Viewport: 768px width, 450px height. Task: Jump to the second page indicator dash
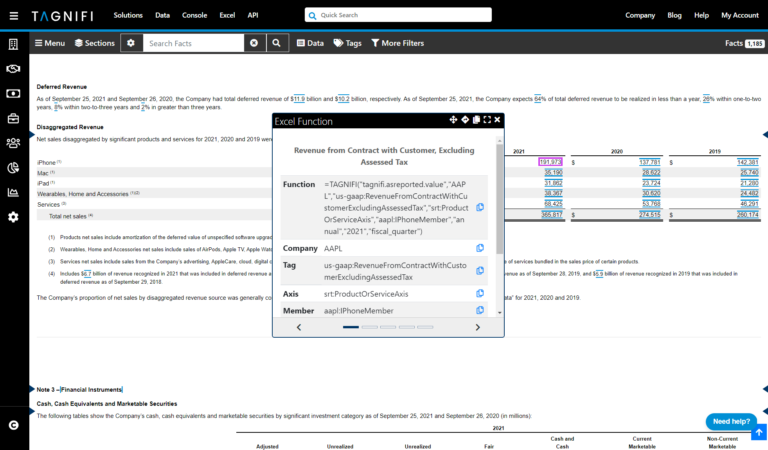click(369, 327)
